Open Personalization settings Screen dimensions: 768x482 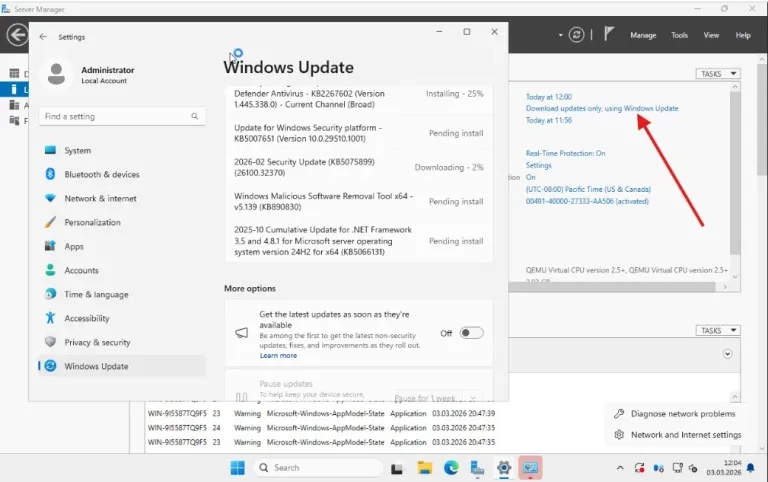point(121,222)
